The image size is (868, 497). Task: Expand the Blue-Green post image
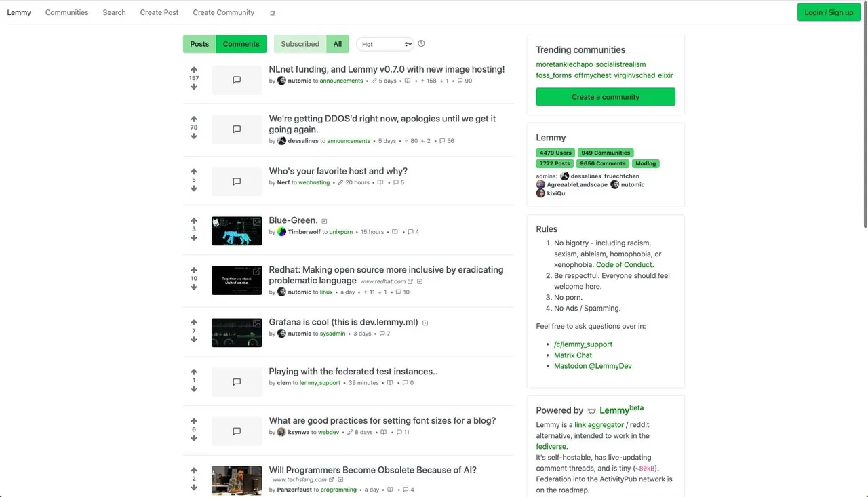pyautogui.click(x=324, y=222)
